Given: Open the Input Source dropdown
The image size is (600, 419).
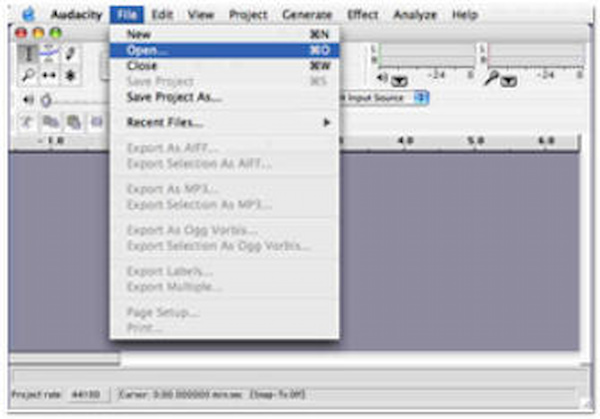Looking at the screenshot, I should click(x=383, y=98).
